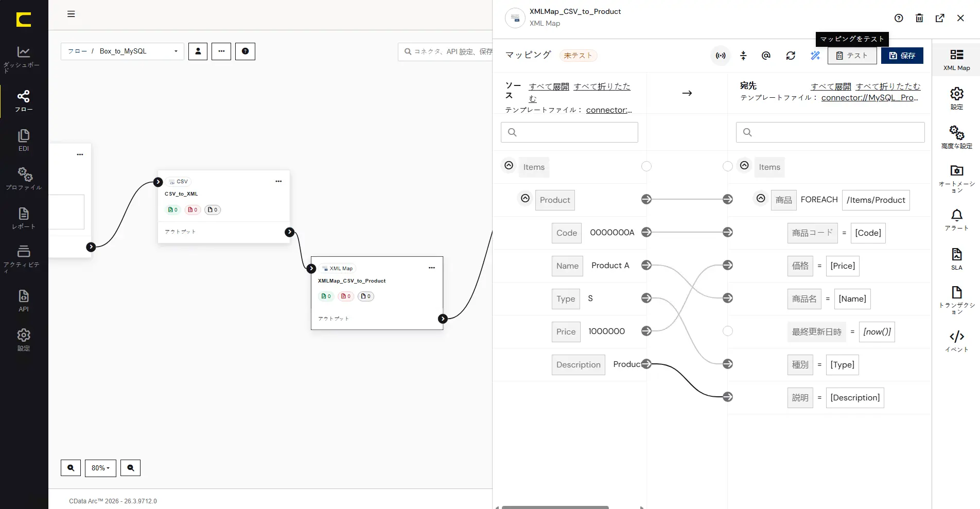Toggle the hamburger menu
The width and height of the screenshot is (980, 509).
pos(71,14)
